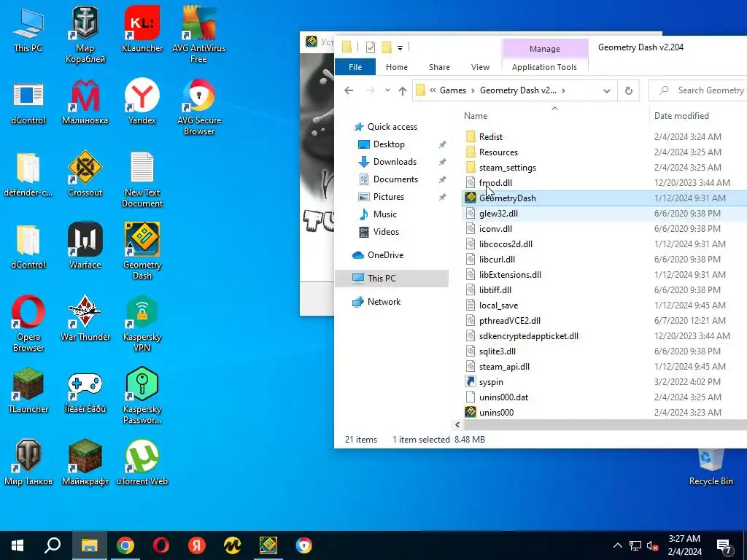Screen dimensions: 747x560
Task: Open Kaspersky Password Manager desktop icon
Action: point(142,396)
